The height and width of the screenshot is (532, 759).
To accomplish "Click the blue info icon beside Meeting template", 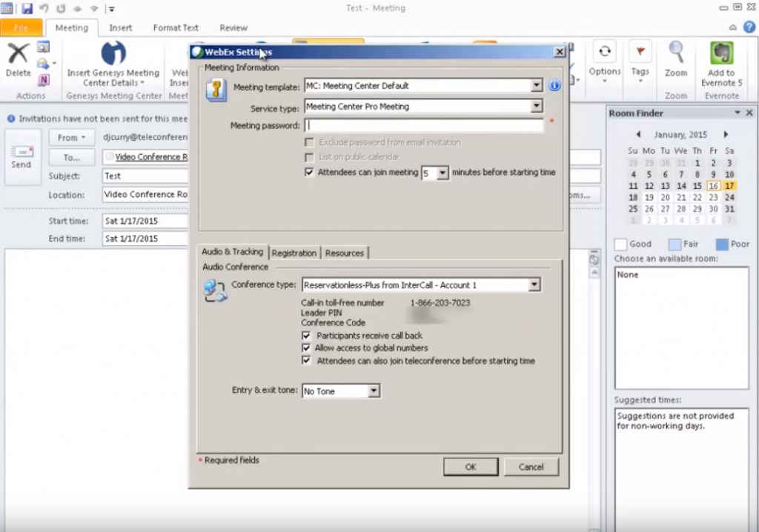I will (554, 86).
